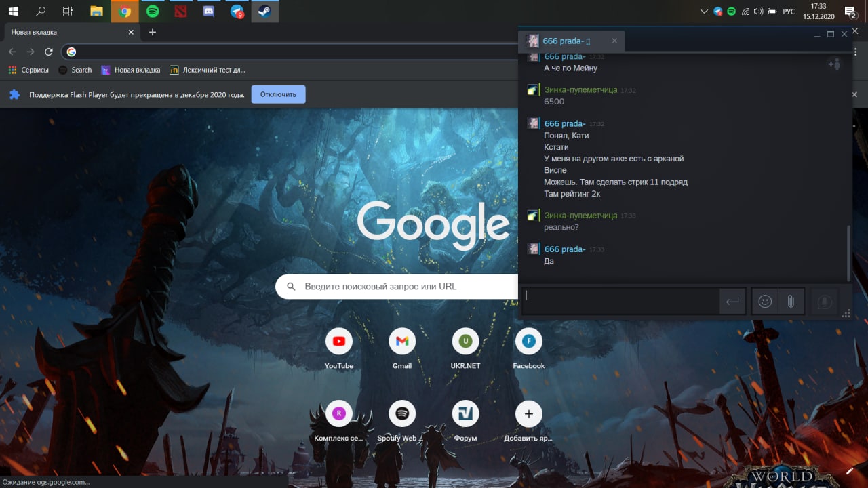
Task: Click the add friend to chat icon
Action: pyautogui.click(x=834, y=64)
